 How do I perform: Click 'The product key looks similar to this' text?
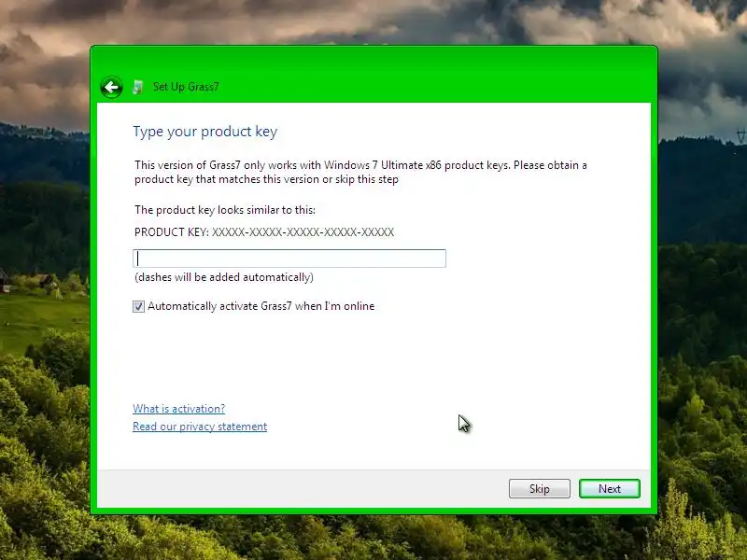[x=225, y=210]
